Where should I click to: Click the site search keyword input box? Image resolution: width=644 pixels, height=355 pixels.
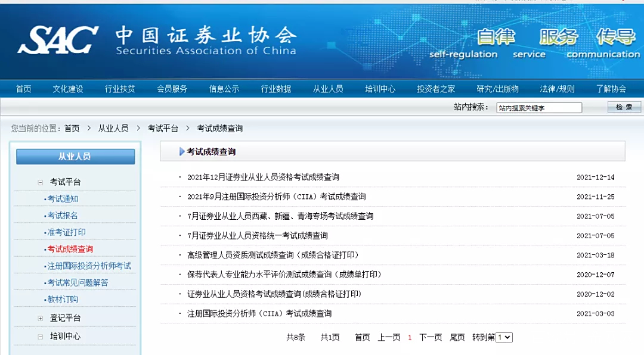point(538,107)
